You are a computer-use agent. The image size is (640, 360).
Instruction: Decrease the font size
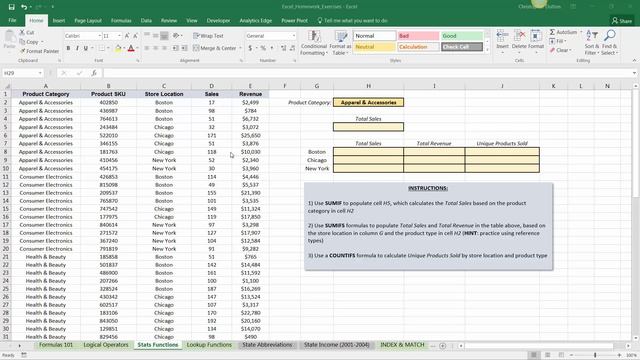pos(136,36)
